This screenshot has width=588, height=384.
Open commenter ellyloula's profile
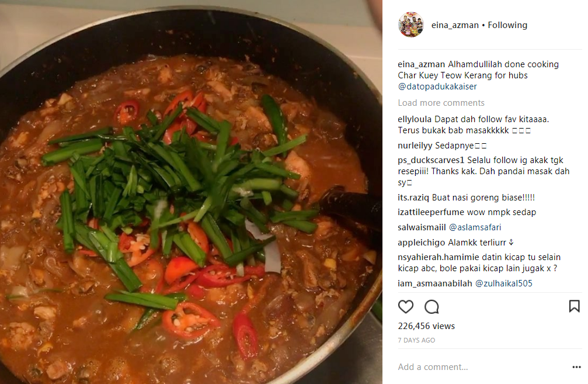pyautogui.click(x=415, y=119)
